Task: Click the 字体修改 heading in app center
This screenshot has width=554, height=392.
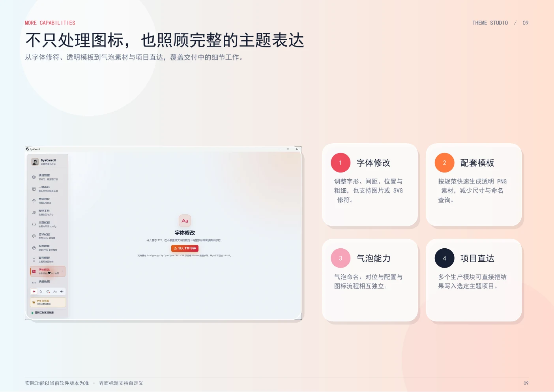Action: (185, 233)
